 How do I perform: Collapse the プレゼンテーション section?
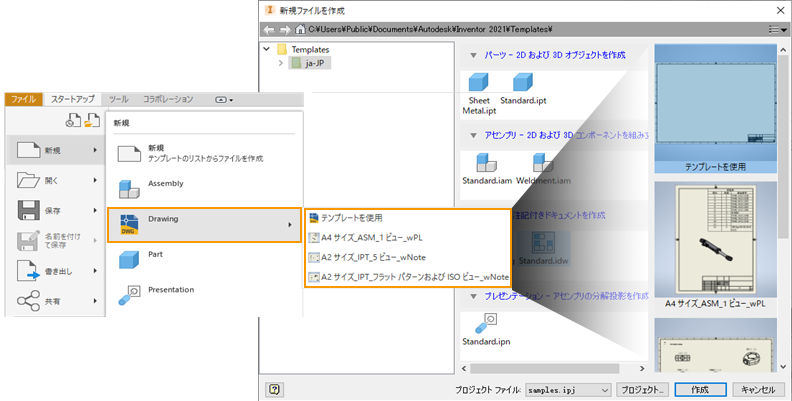[473, 296]
